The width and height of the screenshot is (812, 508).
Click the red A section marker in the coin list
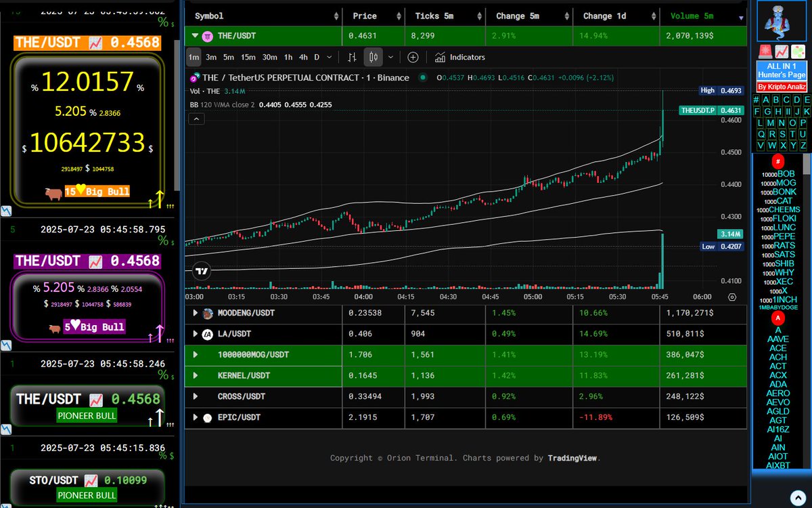pyautogui.click(x=778, y=318)
